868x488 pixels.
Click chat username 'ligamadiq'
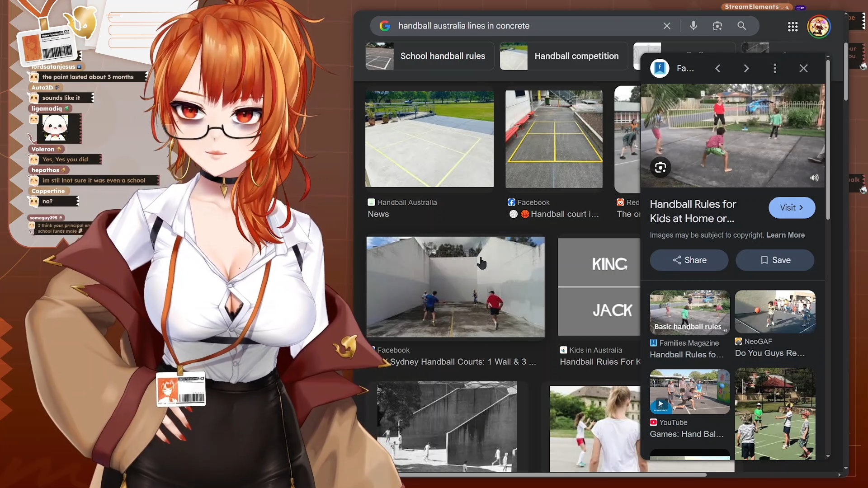point(47,109)
